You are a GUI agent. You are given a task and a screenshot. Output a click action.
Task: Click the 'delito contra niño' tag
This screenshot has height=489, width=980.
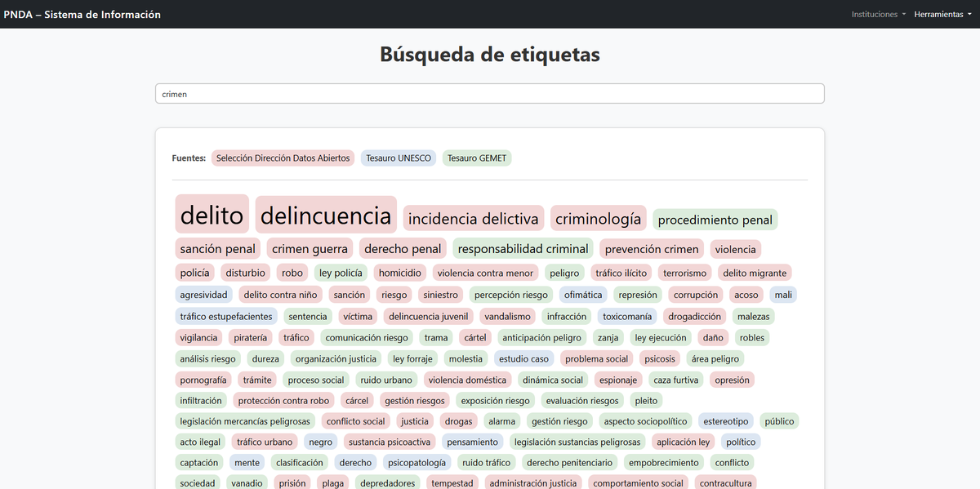[x=282, y=295]
